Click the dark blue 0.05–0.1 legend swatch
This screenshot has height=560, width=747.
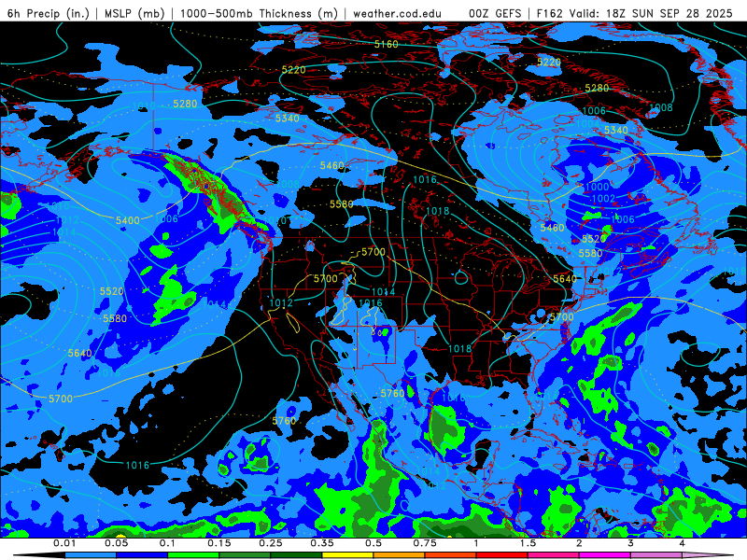tap(142, 555)
